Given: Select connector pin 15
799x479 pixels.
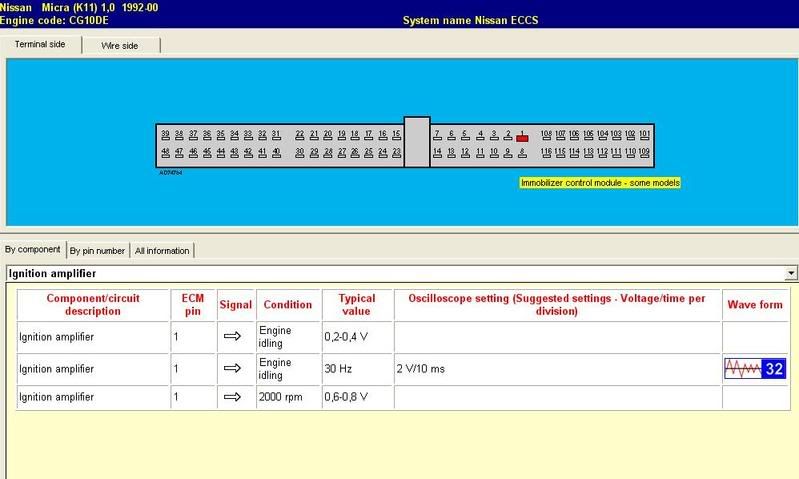Looking at the screenshot, I should point(396,135).
